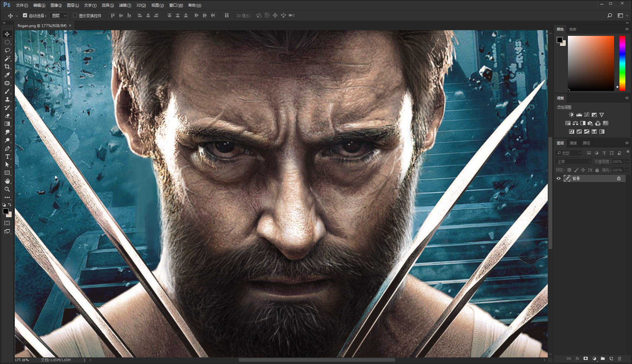Select the Rectangle shape tool
This screenshot has height=364, width=632.
7,173
